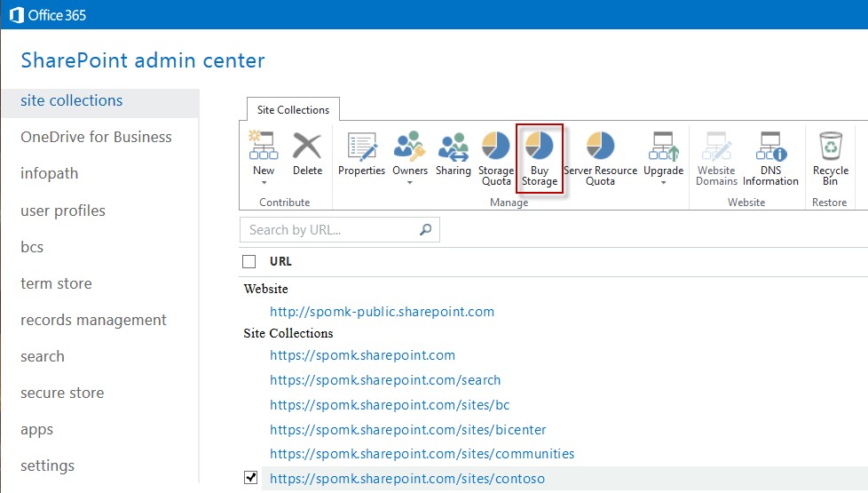
Task: Click the search magnifier icon
Action: 426,230
